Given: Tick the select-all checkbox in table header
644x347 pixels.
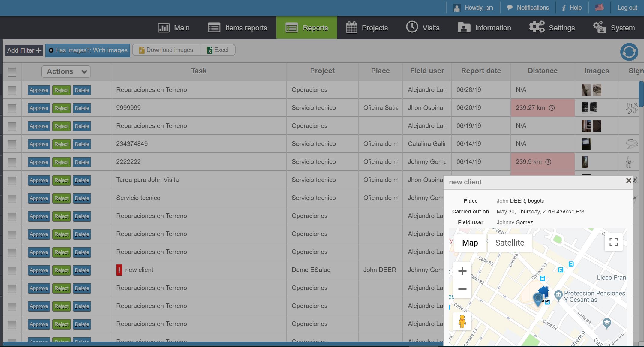Looking at the screenshot, I should 12,72.
